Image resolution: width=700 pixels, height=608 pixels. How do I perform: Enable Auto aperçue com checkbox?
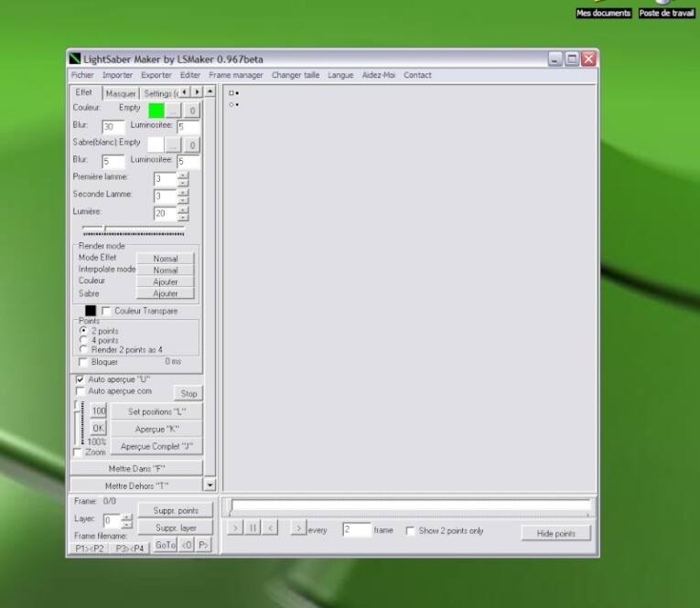pos(81,390)
